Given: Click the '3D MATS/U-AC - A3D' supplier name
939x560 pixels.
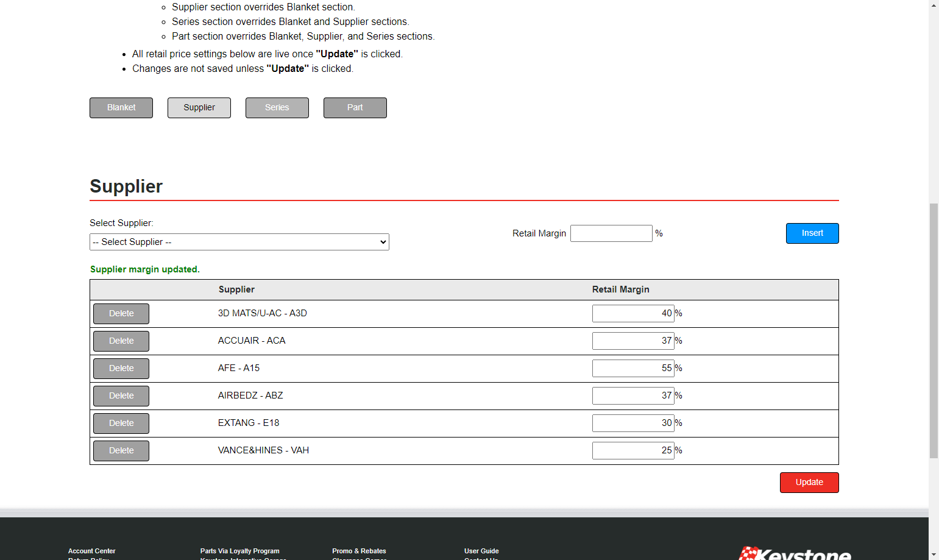Looking at the screenshot, I should (x=263, y=313).
